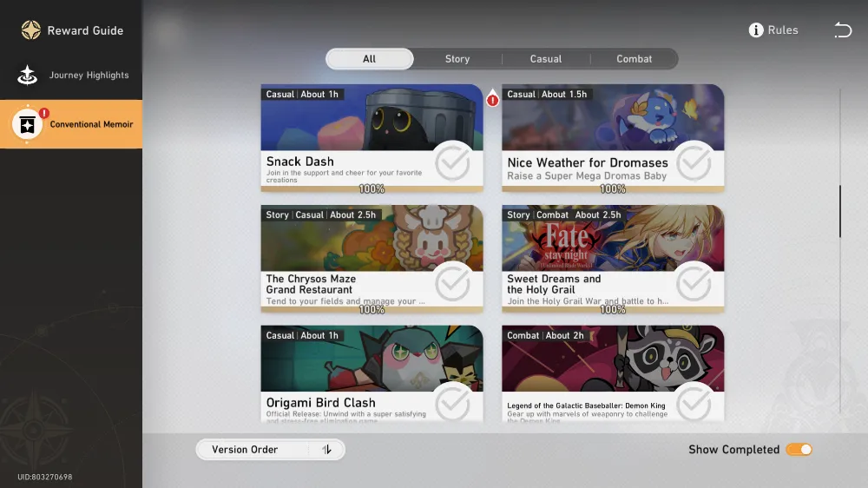
Task: Open Journey Highlights in the sidebar
Action: pos(71,76)
